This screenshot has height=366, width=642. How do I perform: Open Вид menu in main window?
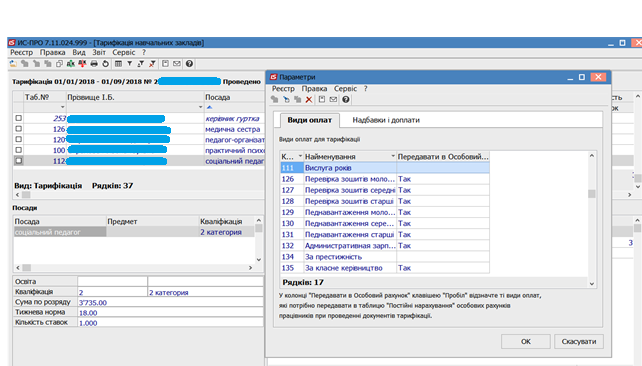[x=79, y=52]
